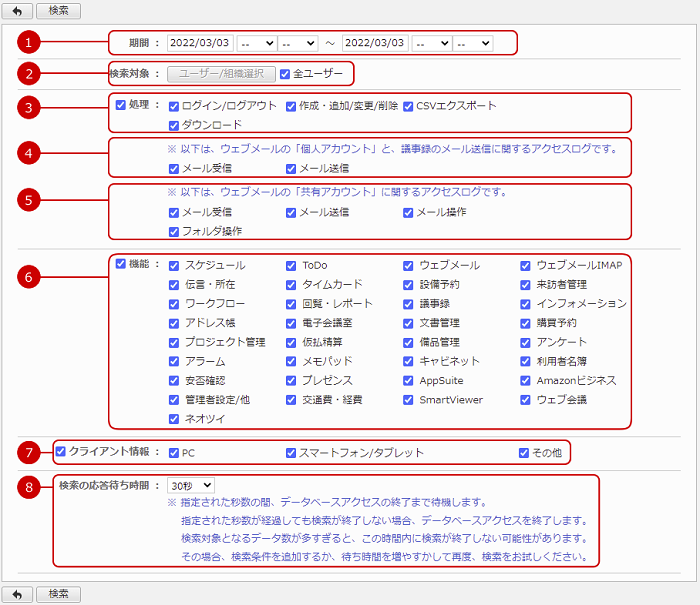Screen dimensions: 700x605
Task: Click the ユーザー/組織選択 button
Action: [x=221, y=74]
